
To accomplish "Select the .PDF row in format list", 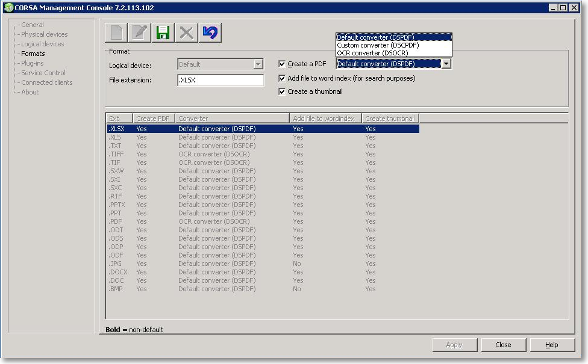I will [263, 221].
